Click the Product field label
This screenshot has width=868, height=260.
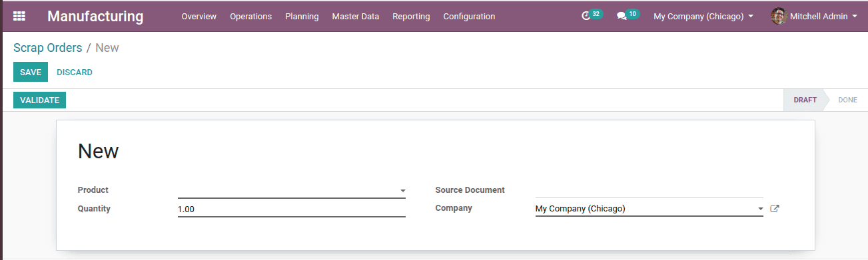93,190
